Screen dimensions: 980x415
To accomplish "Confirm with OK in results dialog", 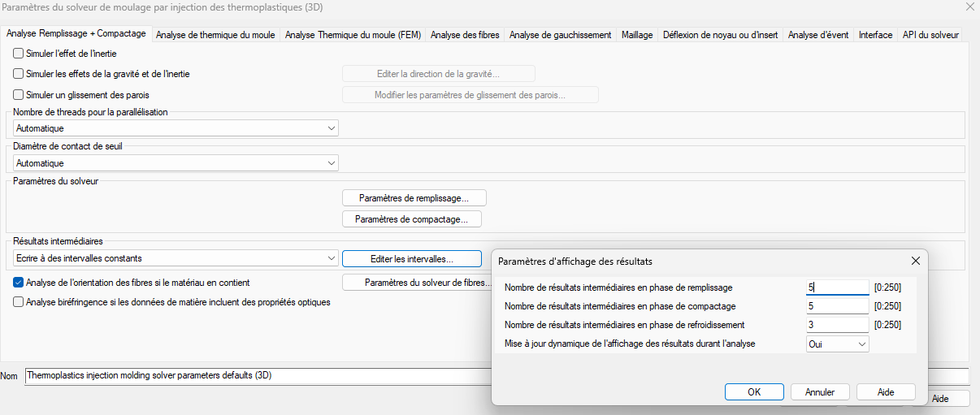I will coord(754,391).
